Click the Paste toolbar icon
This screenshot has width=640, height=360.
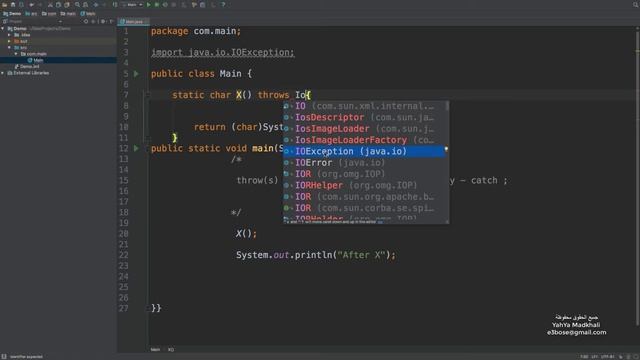coord(67,4)
